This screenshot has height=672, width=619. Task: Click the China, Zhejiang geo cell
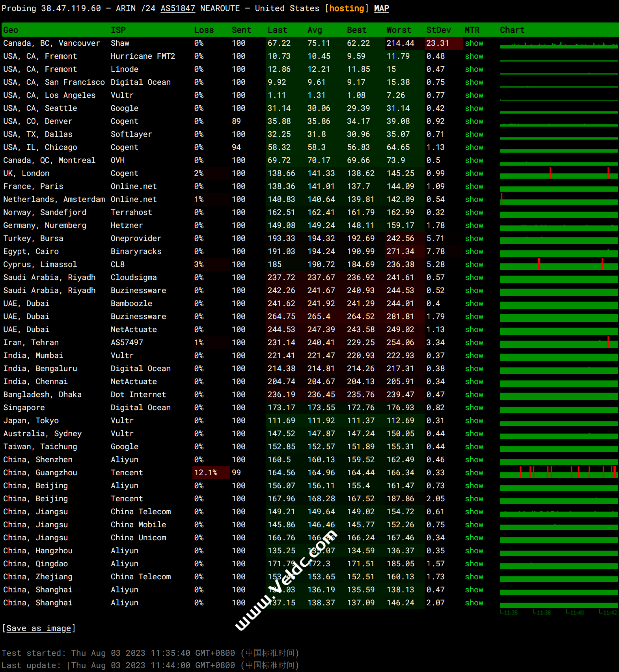coord(38,577)
